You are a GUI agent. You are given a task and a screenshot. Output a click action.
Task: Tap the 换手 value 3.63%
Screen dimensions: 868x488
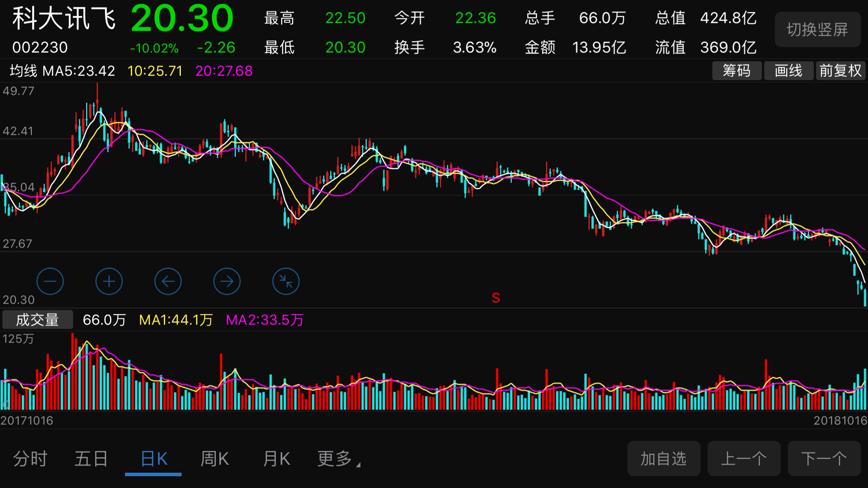[x=475, y=48]
